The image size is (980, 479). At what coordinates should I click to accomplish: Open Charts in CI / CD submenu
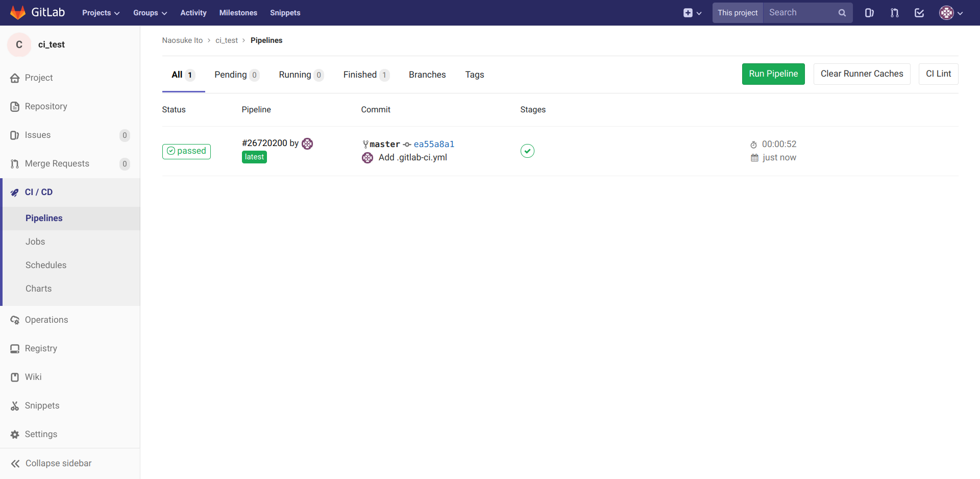38,289
